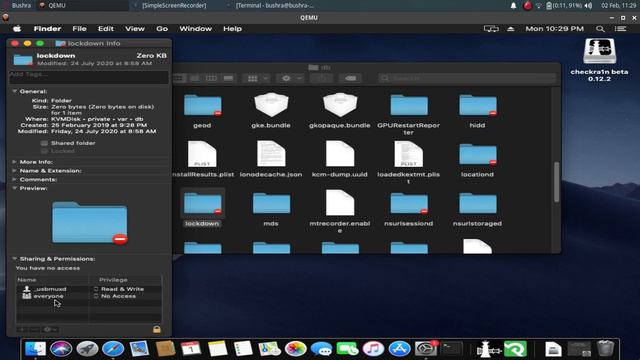Open the gear Action menu in Finder toolbar
Image resolution: width=640 pixels, height=360 pixels.
(x=291, y=78)
